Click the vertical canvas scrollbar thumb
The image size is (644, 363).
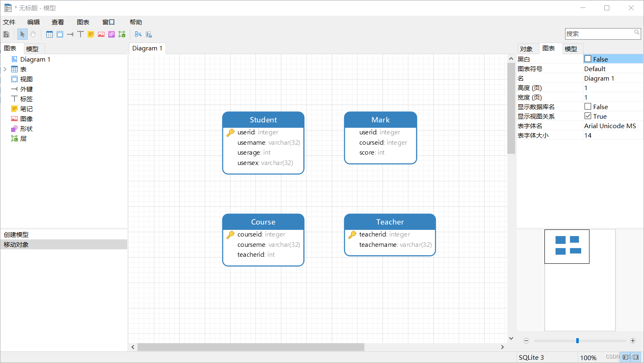point(511,108)
